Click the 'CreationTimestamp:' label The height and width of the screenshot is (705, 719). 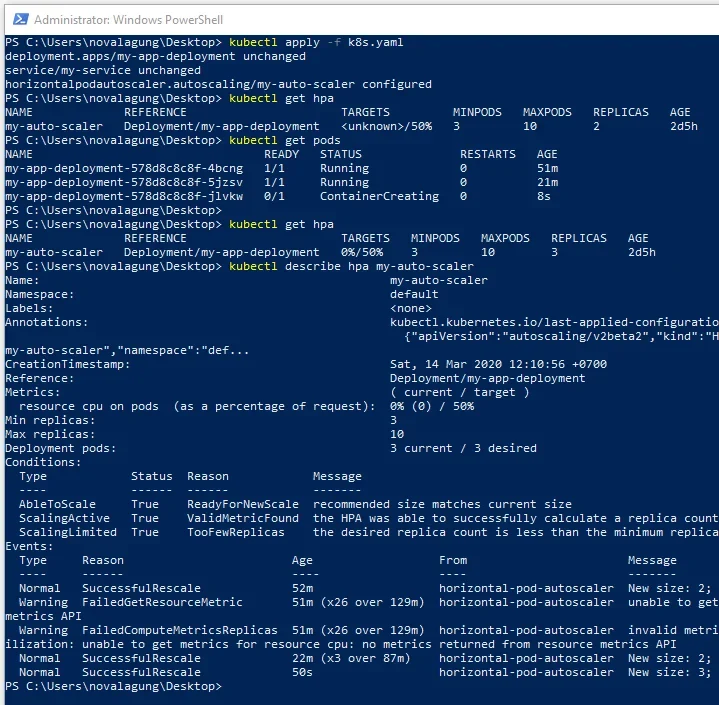pos(67,364)
